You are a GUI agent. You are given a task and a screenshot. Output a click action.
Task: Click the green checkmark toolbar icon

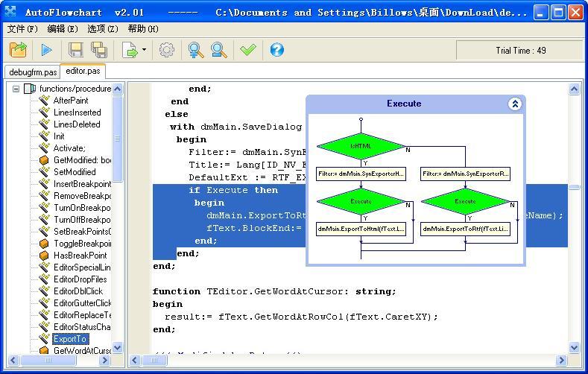pos(248,49)
